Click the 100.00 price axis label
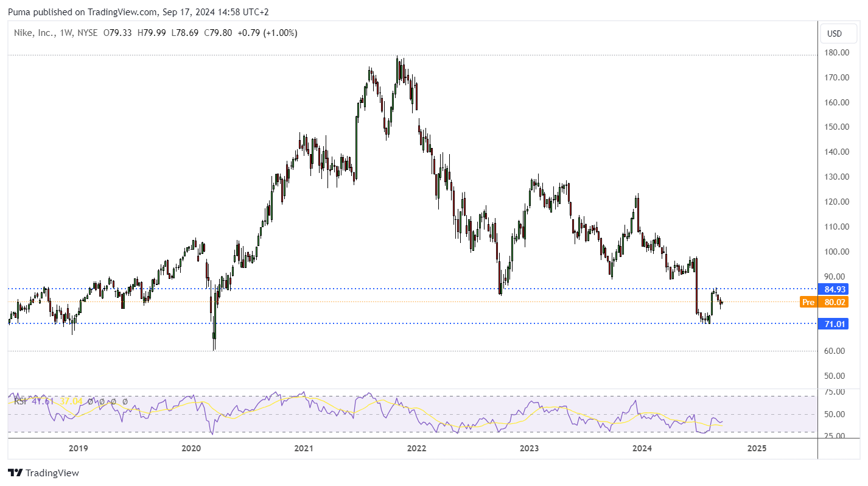Image resolution: width=868 pixels, height=486 pixels. tap(836, 252)
